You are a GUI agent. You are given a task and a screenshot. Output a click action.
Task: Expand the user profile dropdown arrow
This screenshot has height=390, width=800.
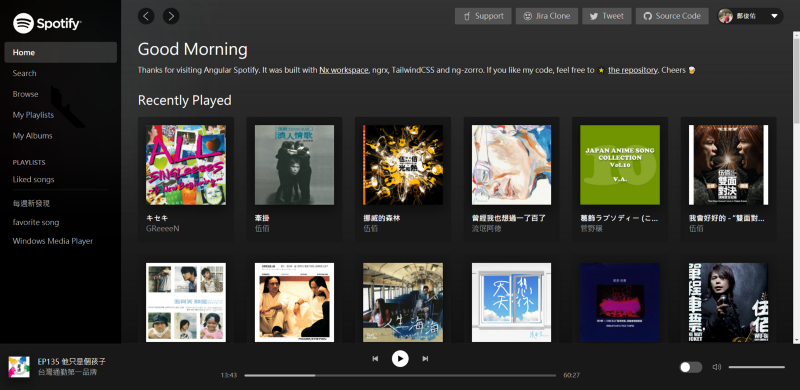(x=774, y=16)
